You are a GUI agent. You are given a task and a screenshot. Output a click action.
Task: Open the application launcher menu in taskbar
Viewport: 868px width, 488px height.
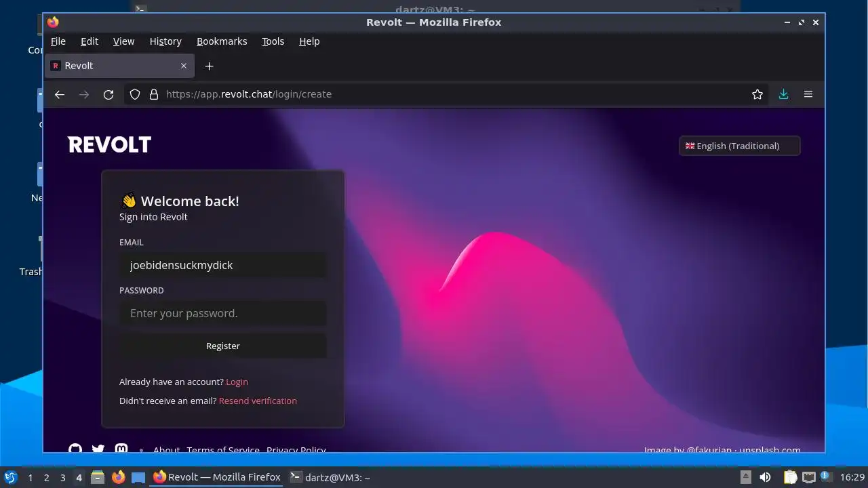click(x=10, y=477)
